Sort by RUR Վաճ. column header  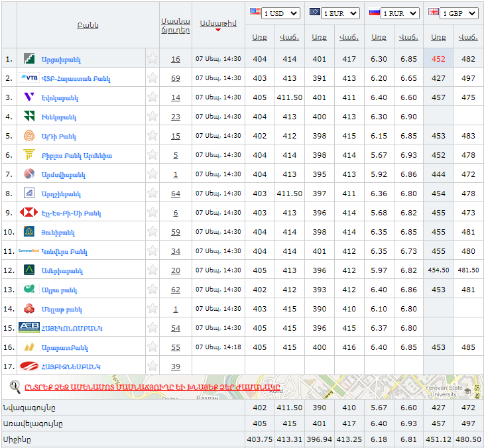[x=408, y=37]
